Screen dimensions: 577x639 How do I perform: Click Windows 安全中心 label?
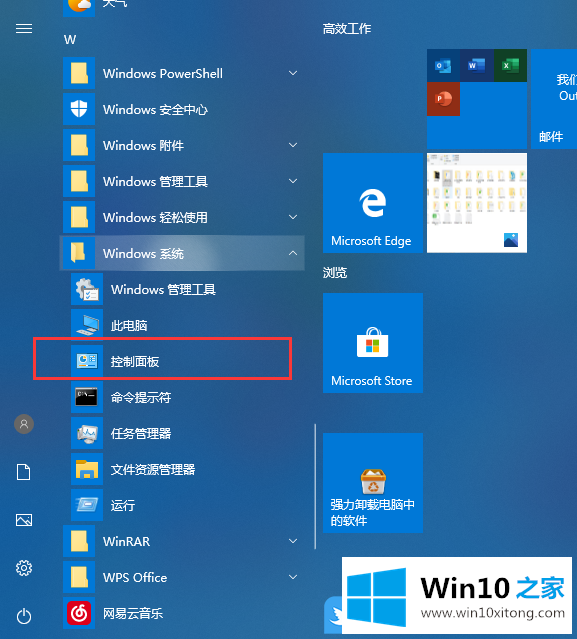click(155, 110)
